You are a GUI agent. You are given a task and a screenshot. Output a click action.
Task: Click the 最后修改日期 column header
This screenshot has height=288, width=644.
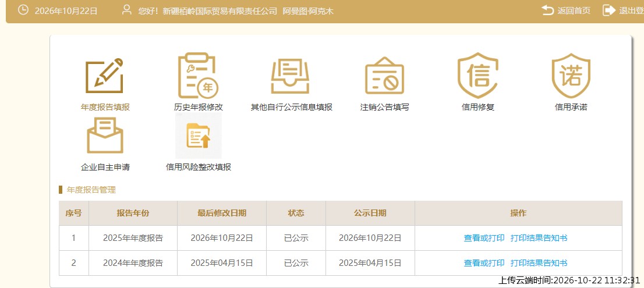(x=222, y=214)
